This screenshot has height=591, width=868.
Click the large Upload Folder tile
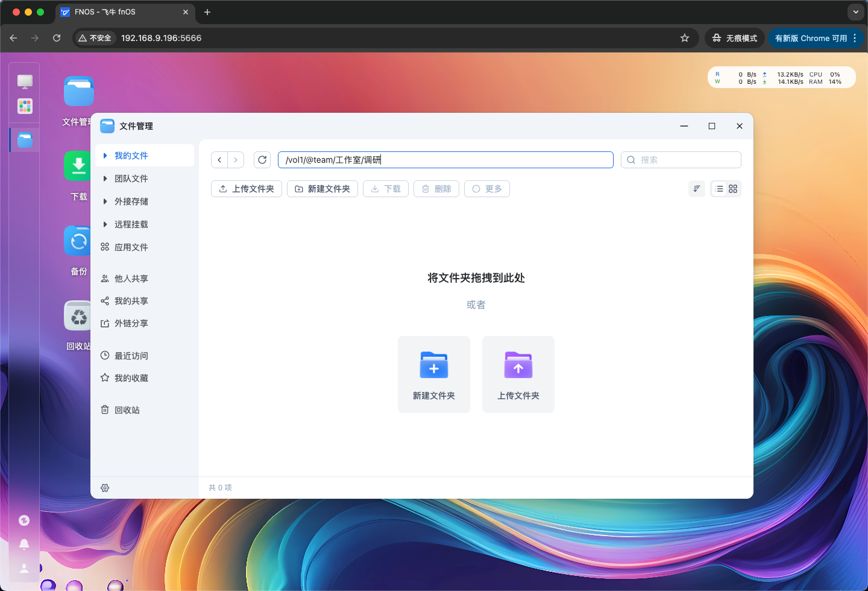point(518,375)
